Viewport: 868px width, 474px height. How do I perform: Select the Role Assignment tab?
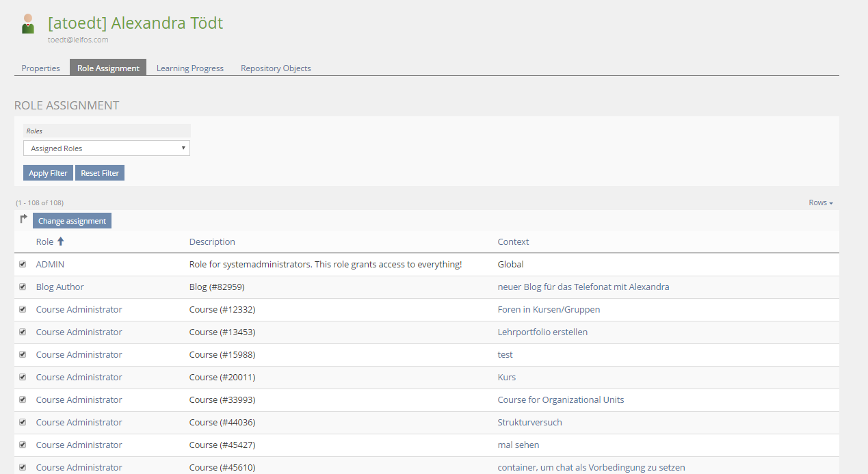(108, 68)
